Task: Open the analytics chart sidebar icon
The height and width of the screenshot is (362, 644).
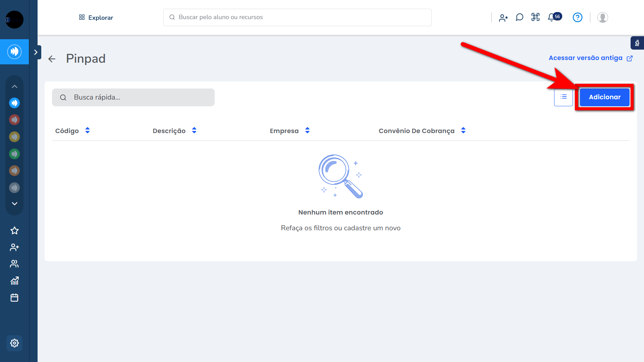Action: (14, 281)
